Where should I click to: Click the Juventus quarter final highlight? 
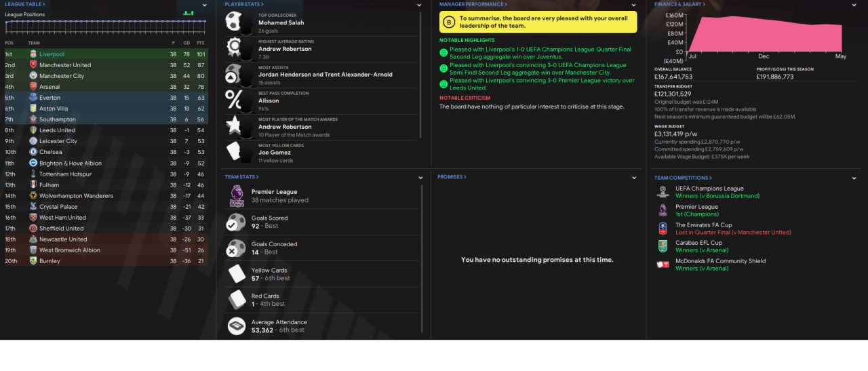tap(540, 52)
